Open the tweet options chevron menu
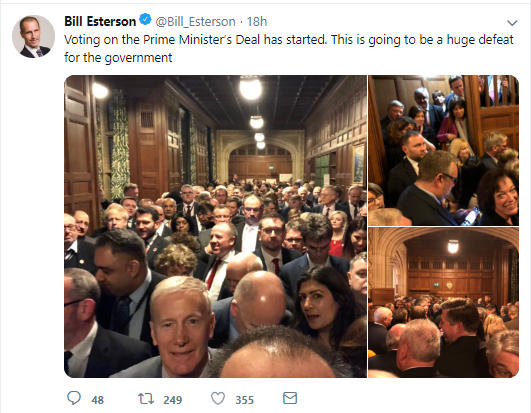The width and height of the screenshot is (531, 413). [x=512, y=23]
